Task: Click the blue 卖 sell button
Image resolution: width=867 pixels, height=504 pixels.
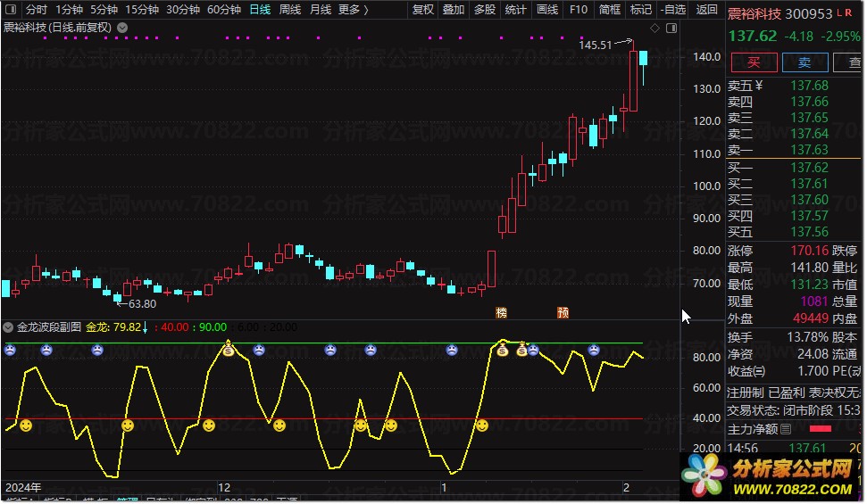Action: [x=805, y=62]
